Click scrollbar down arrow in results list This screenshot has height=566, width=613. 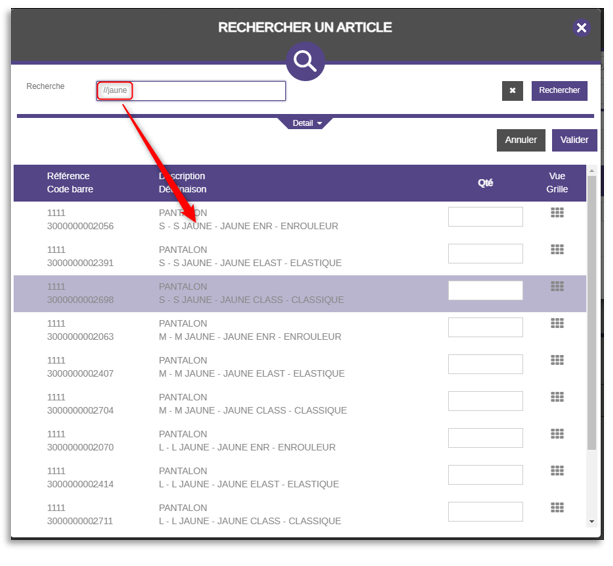pos(591,521)
